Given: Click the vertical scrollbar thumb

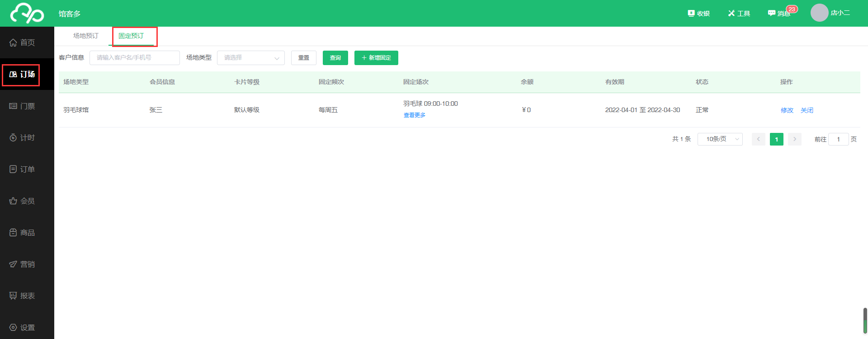Looking at the screenshot, I should (865, 320).
